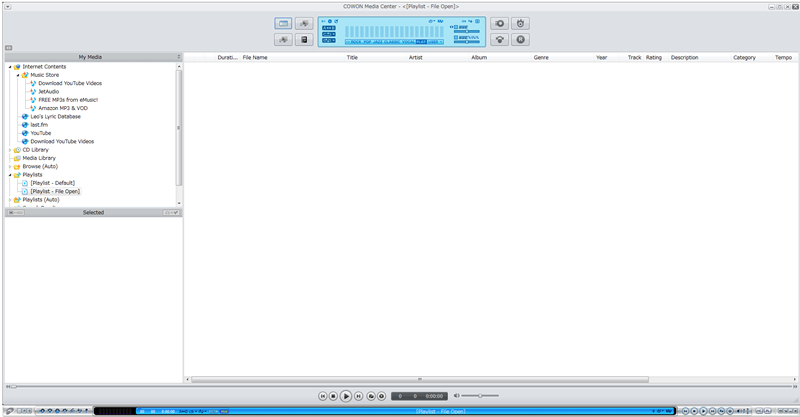Click the Stop button in the transport controls
Image resolution: width=800 pixels, height=417 pixels.
tap(333, 396)
